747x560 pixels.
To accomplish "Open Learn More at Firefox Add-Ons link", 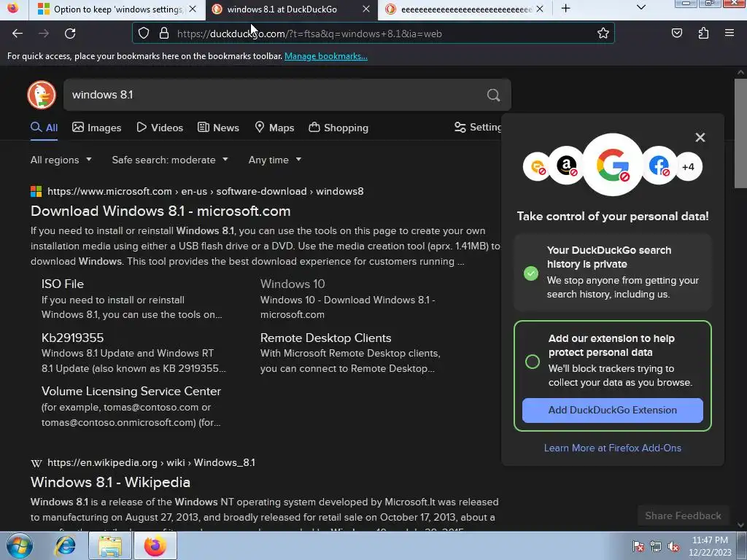I will tap(613, 448).
